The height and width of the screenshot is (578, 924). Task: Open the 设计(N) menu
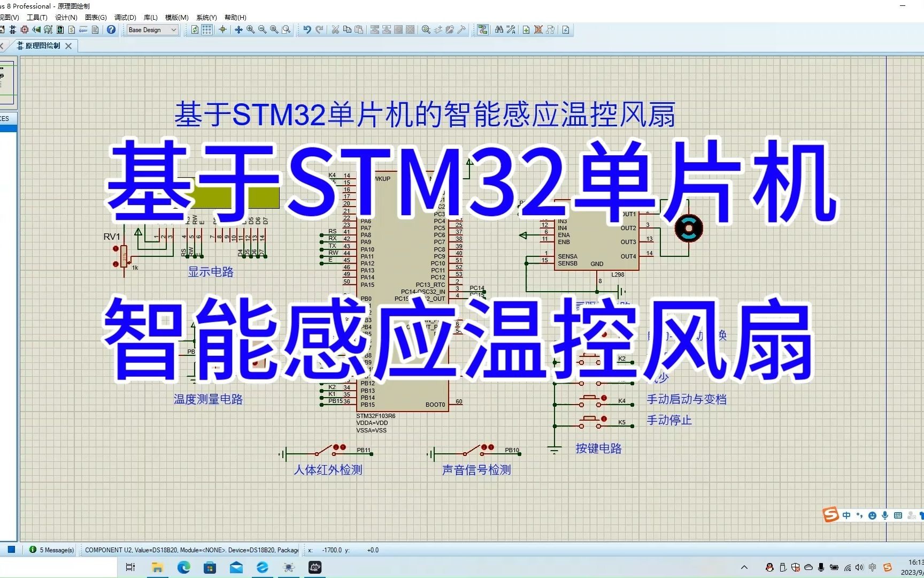66,17
